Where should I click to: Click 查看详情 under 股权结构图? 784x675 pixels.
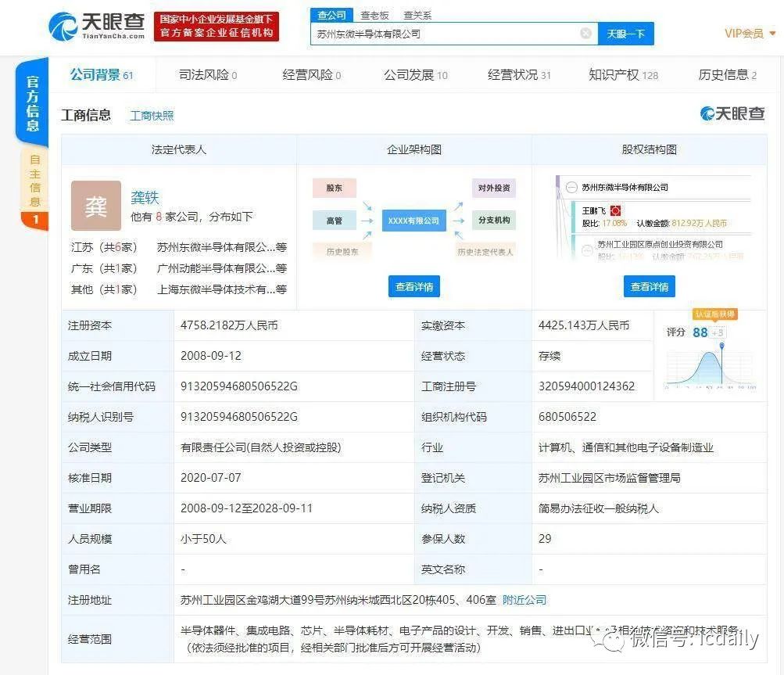pos(650,286)
